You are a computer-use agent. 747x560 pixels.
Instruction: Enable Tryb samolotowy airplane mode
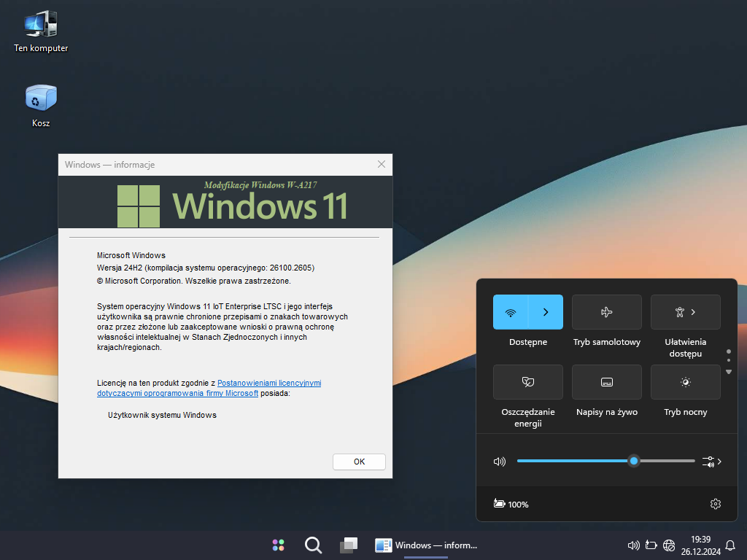coord(606,312)
